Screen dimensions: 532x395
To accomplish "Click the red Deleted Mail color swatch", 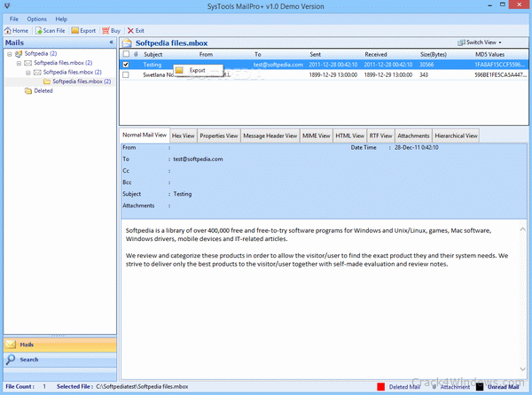I will (x=380, y=387).
